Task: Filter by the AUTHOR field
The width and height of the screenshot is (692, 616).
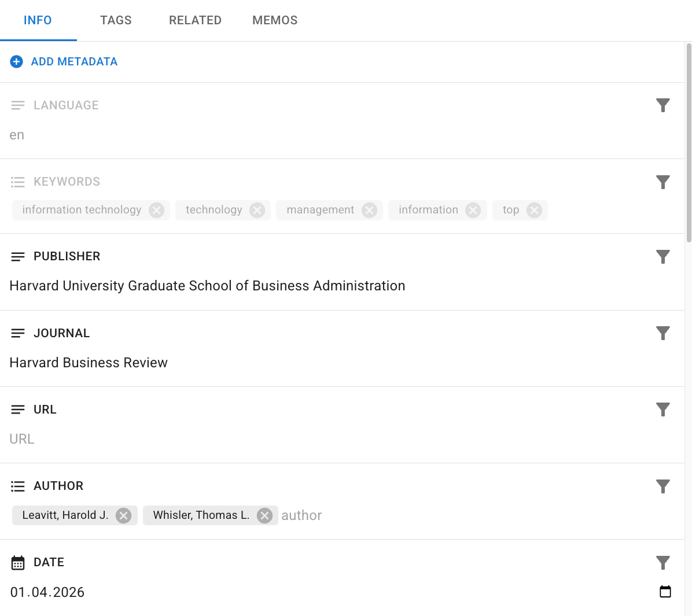Action: [663, 486]
